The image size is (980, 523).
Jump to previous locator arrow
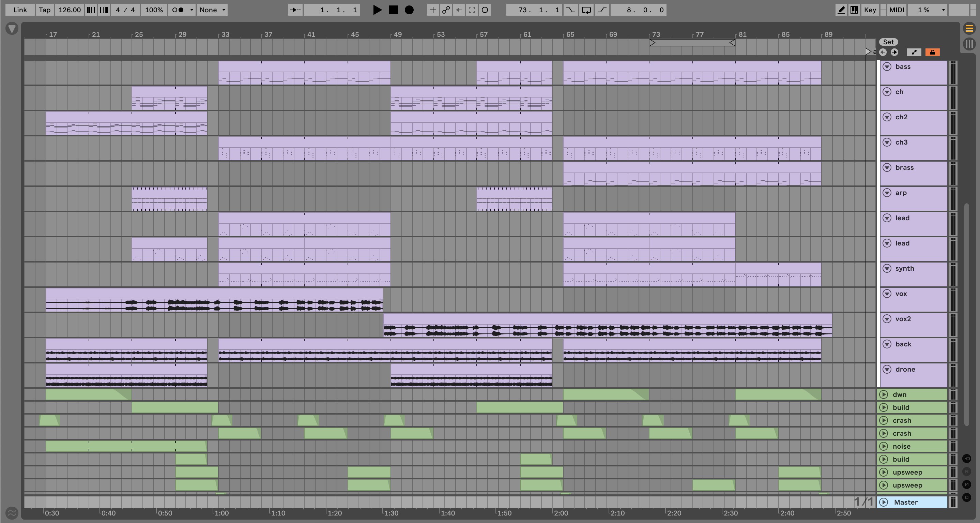[x=883, y=52]
